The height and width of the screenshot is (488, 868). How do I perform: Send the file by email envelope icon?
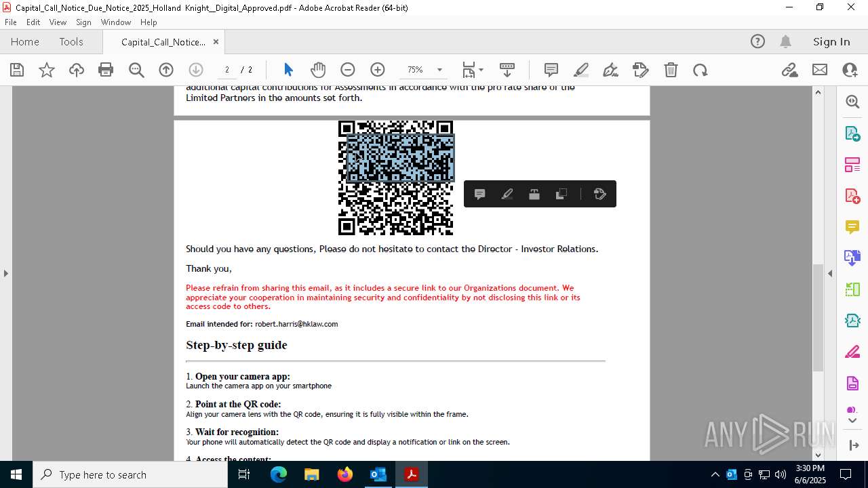click(x=820, y=70)
